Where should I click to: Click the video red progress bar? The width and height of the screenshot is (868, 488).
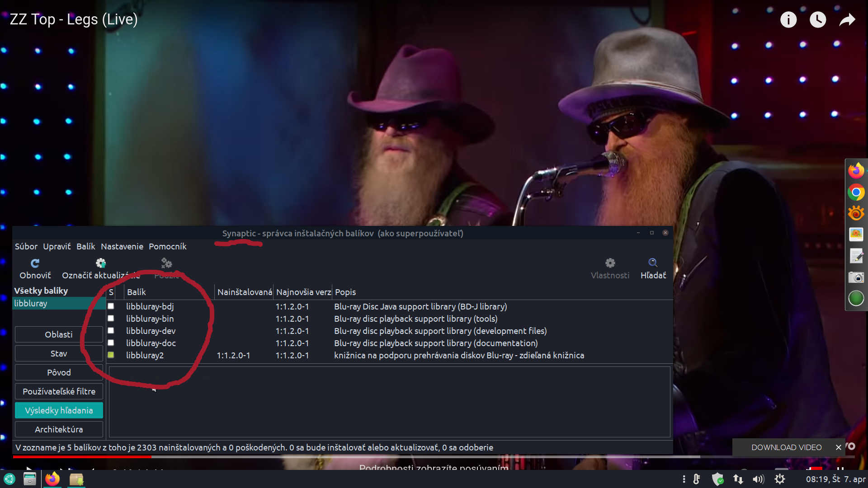point(81,457)
